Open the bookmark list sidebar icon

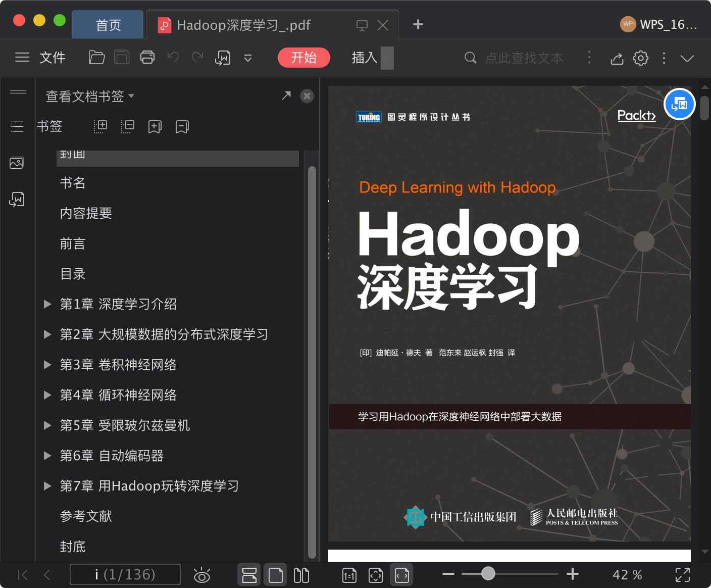pos(17,126)
